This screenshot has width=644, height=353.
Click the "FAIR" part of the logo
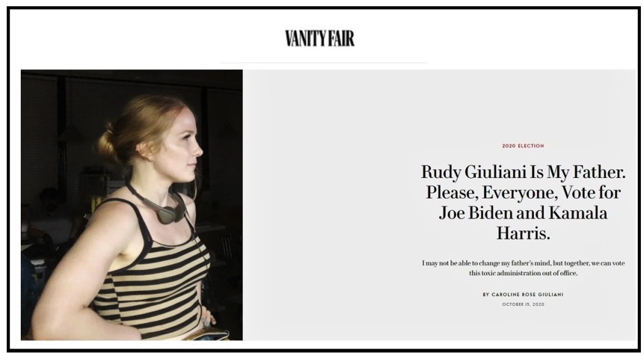338,38
